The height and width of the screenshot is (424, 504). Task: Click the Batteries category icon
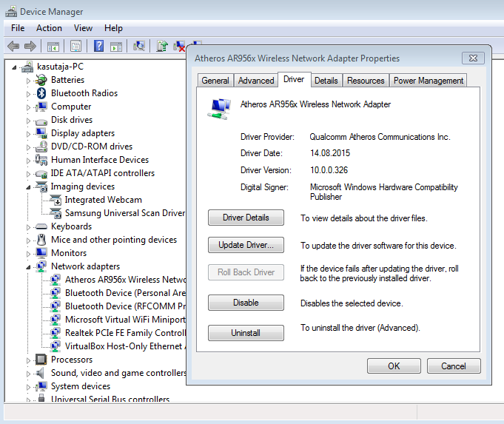click(x=41, y=80)
